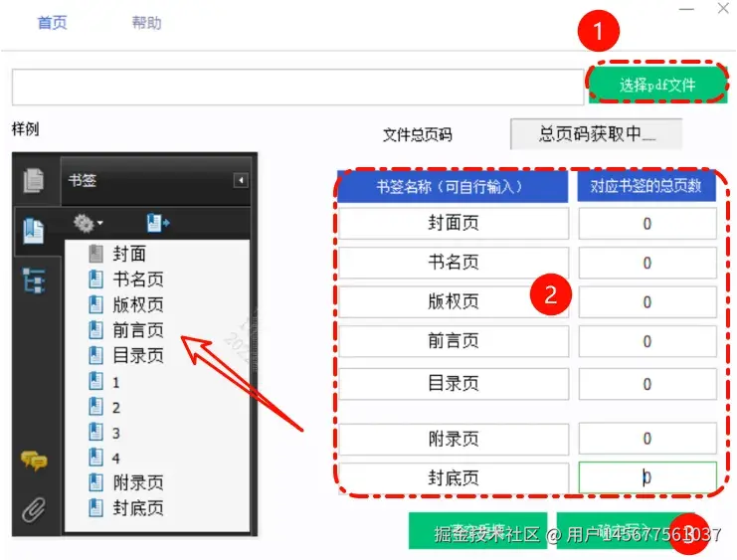Edit the 目录页 bookmark name field

pyautogui.click(x=454, y=384)
